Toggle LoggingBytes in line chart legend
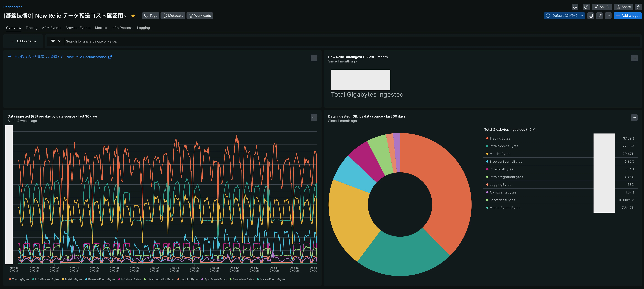Screen dimensions: 644x289 (188, 279)
